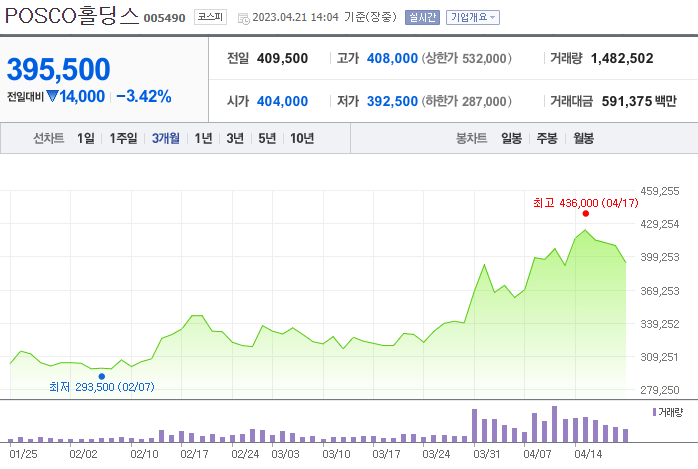Click the 최고 436,000 (04/17) label
Viewport: 698px width, 469px height.
586,203
